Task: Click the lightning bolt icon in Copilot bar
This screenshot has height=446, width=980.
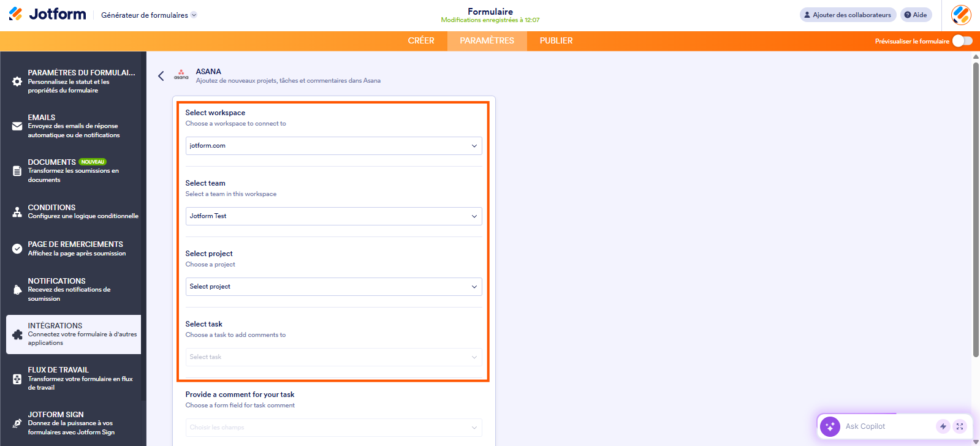Action: [943, 426]
